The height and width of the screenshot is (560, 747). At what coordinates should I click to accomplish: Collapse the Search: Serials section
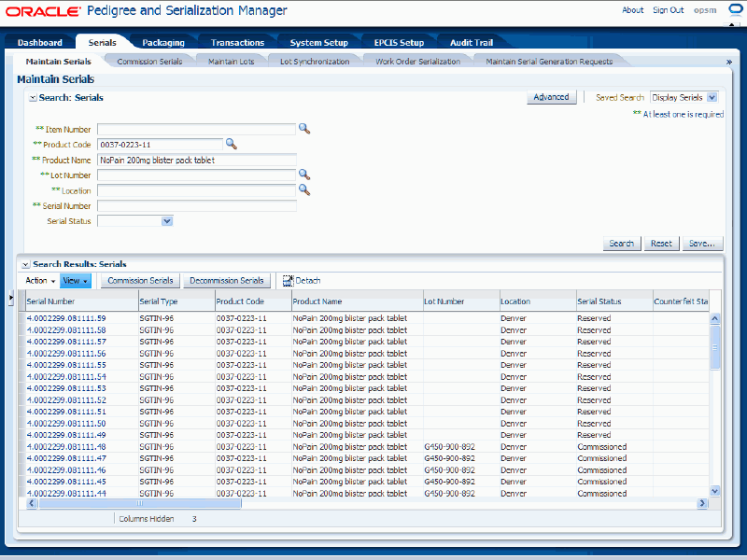click(x=33, y=98)
